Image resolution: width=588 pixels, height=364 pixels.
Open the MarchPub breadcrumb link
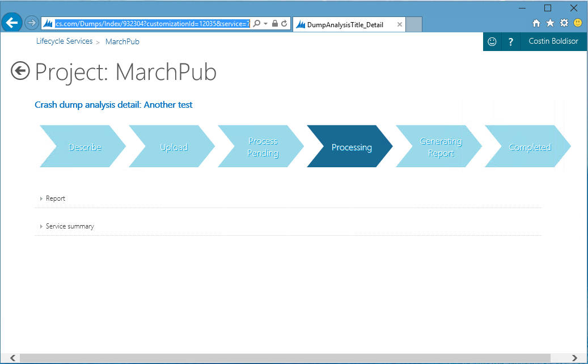122,41
